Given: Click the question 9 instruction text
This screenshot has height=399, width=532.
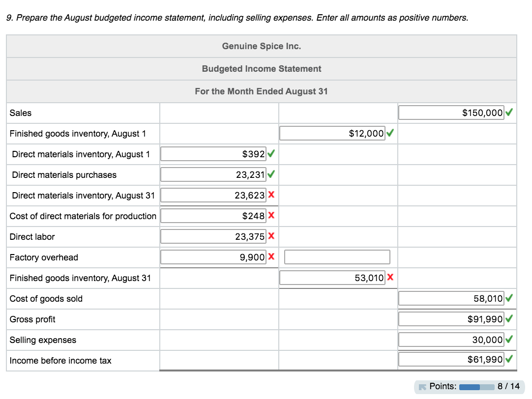Looking at the screenshot, I should (x=237, y=18).
